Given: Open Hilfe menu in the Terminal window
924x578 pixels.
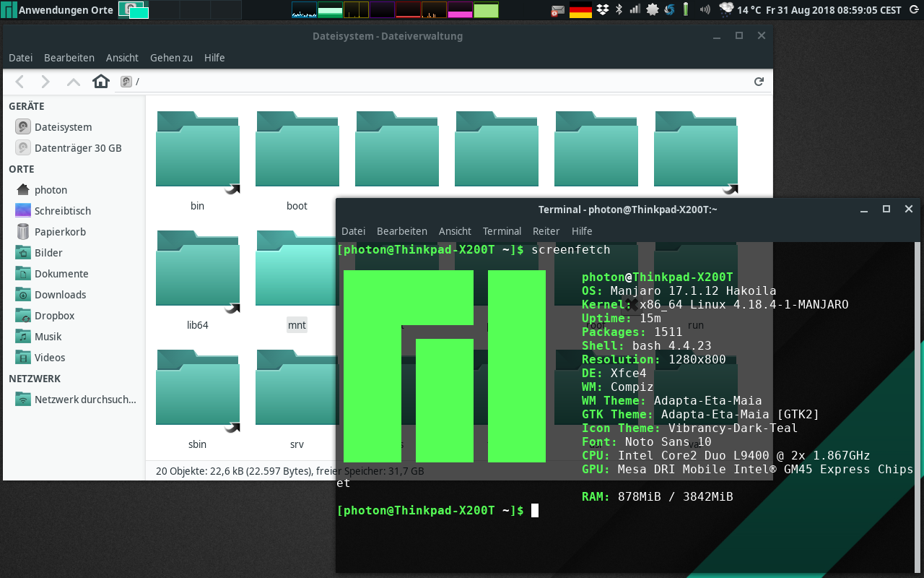Looking at the screenshot, I should pos(582,231).
